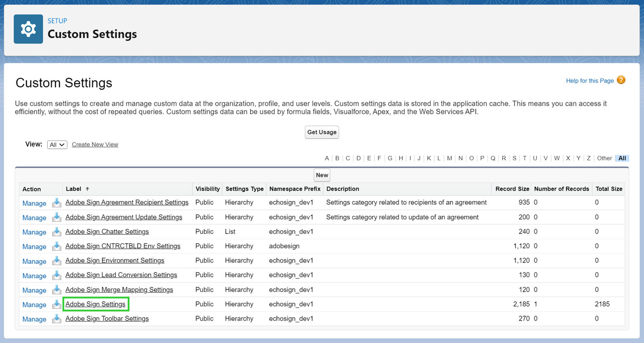Manage Adobe Sign Lead Conversion Settings
The height and width of the screenshot is (343, 644).
click(34, 276)
